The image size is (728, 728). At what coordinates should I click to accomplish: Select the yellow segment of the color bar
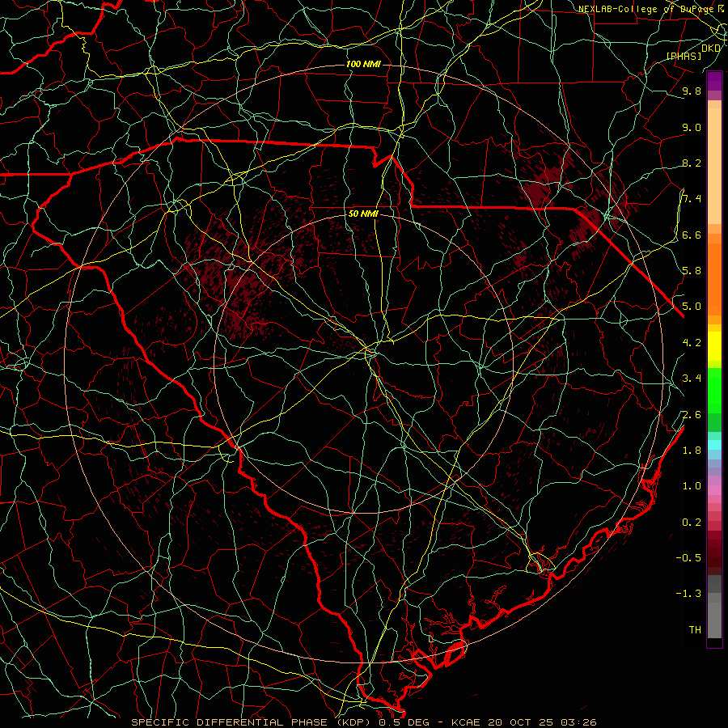coord(714,346)
